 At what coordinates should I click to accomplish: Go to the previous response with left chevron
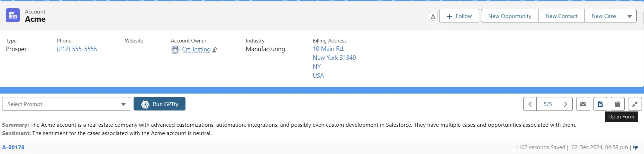point(530,104)
